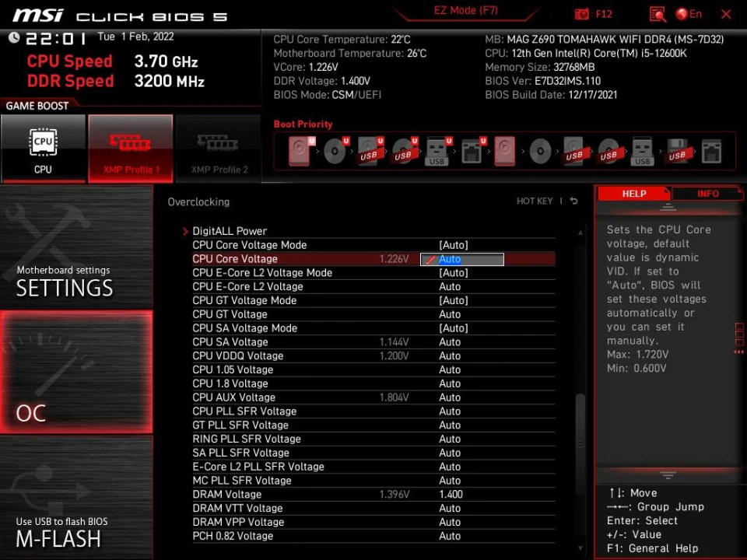
Task: Select the USB floppy boot device icon
Action: pos(678,151)
